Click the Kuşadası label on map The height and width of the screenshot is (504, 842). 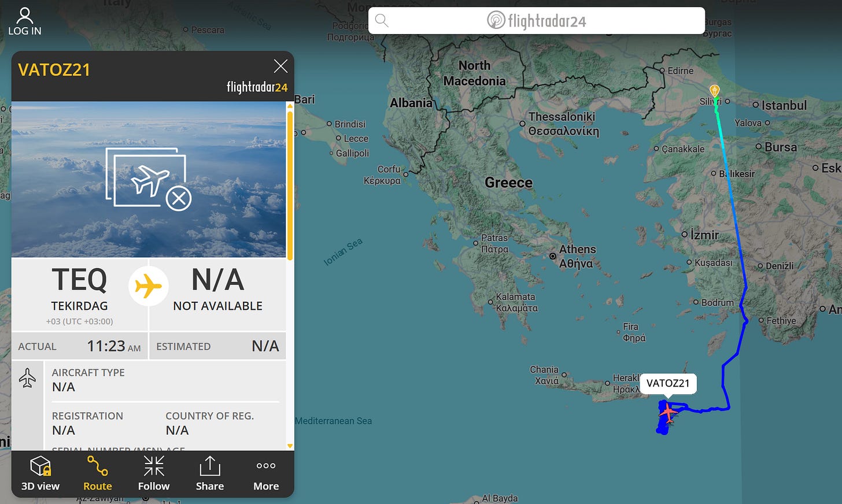tap(713, 262)
